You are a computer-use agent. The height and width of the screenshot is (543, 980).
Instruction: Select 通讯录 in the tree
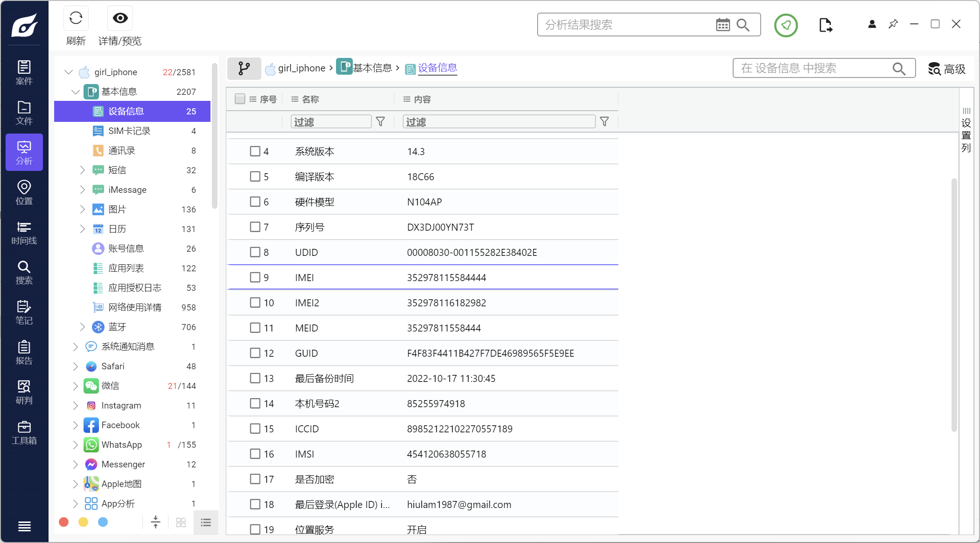point(133,150)
